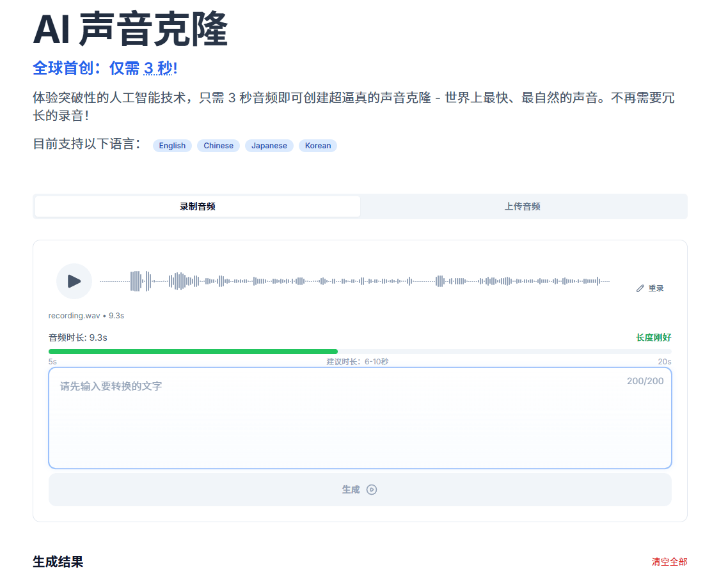Screen dimensions: 728x574
Task: Select the 录制音频 tab
Action: point(197,206)
